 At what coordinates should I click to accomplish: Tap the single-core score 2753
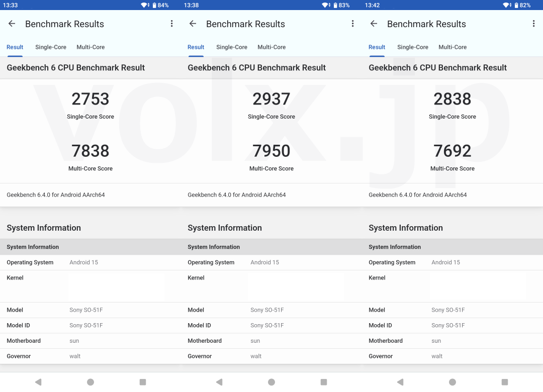(90, 99)
